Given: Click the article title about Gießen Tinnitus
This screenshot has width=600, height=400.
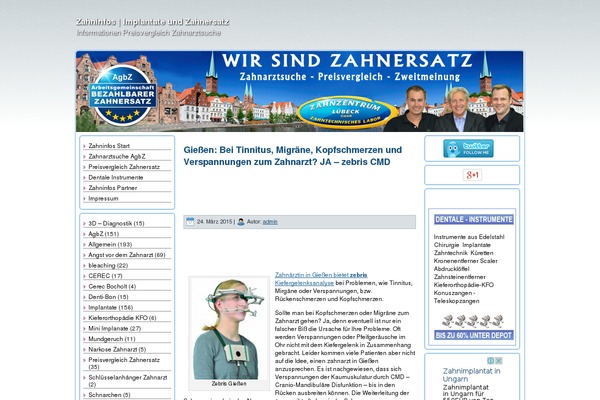Looking at the screenshot, I should point(293,156).
